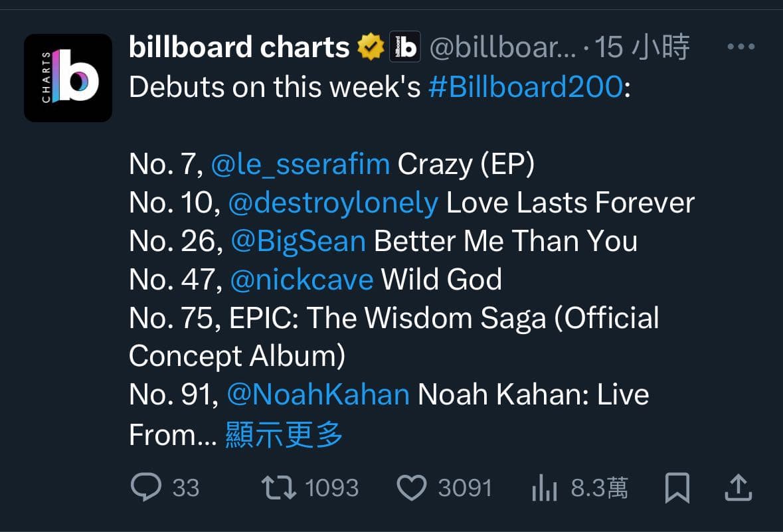Expand the tweet with 顯示更多
The height and width of the screenshot is (532, 783).
(x=284, y=434)
